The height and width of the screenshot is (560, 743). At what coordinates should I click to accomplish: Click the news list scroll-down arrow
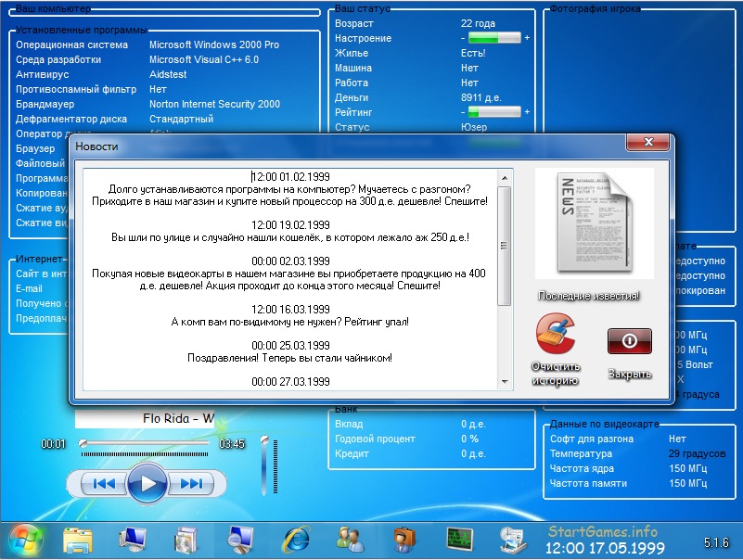click(x=505, y=382)
